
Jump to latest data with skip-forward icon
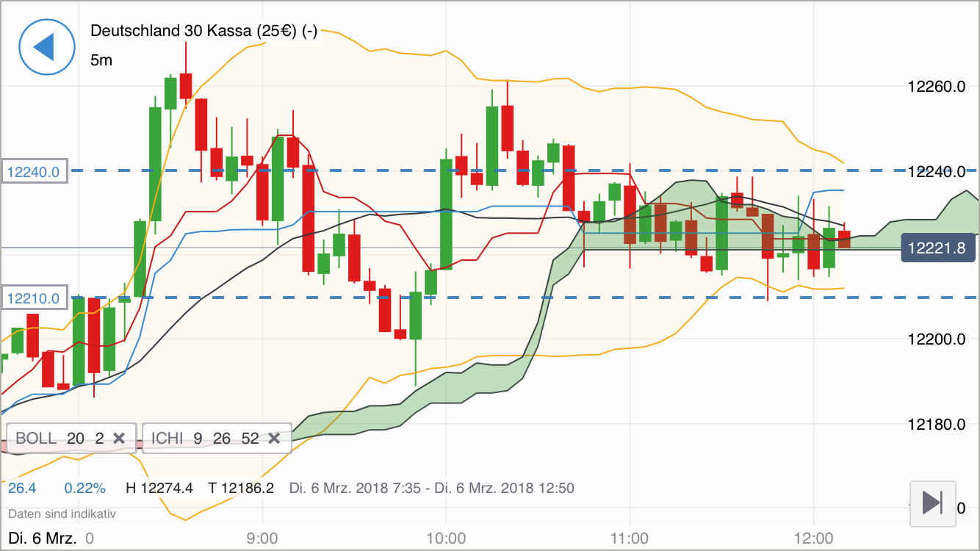[x=932, y=505]
